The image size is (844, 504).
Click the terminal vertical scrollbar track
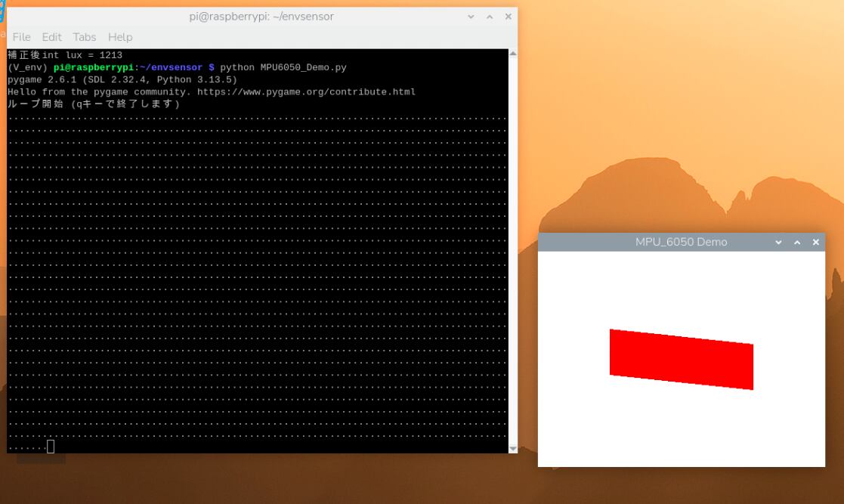click(x=513, y=251)
